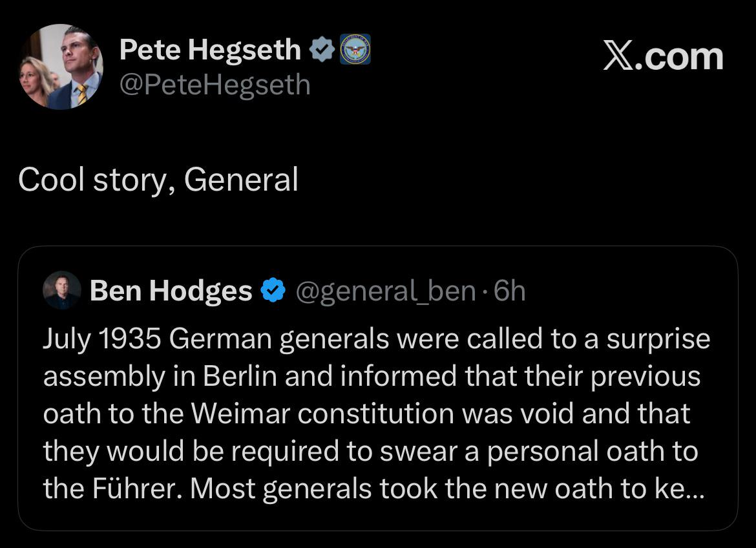Image resolution: width=756 pixels, height=548 pixels.
Task: Click the word "Berlin" in quoted post
Action: [240, 377]
